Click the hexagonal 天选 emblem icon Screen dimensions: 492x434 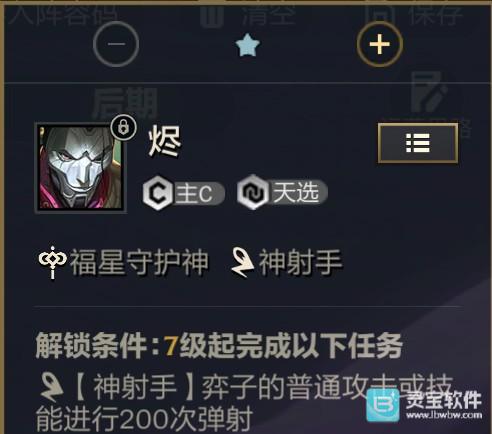point(253,192)
